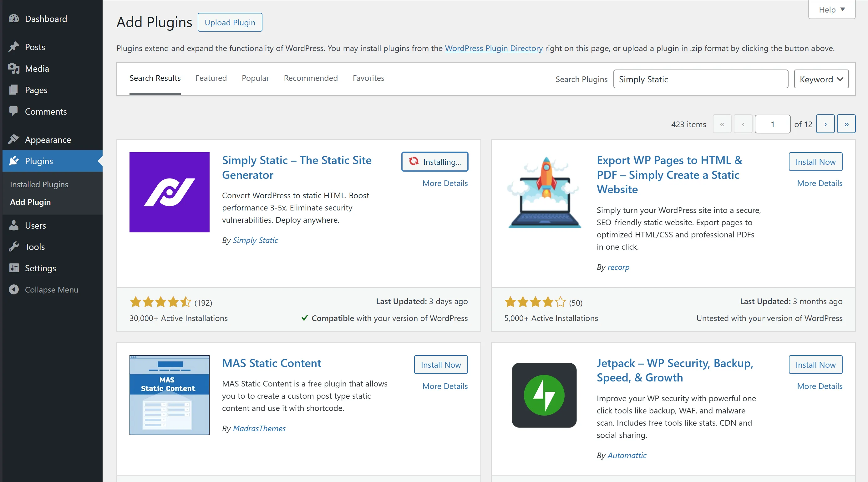The image size is (868, 482).
Task: Jump to last results page
Action: pyautogui.click(x=846, y=124)
